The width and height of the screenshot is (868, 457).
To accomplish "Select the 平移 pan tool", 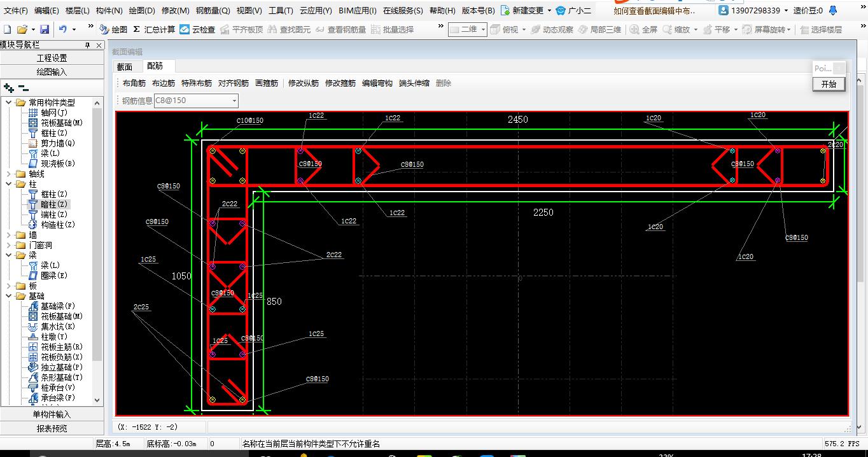I will 716,29.
